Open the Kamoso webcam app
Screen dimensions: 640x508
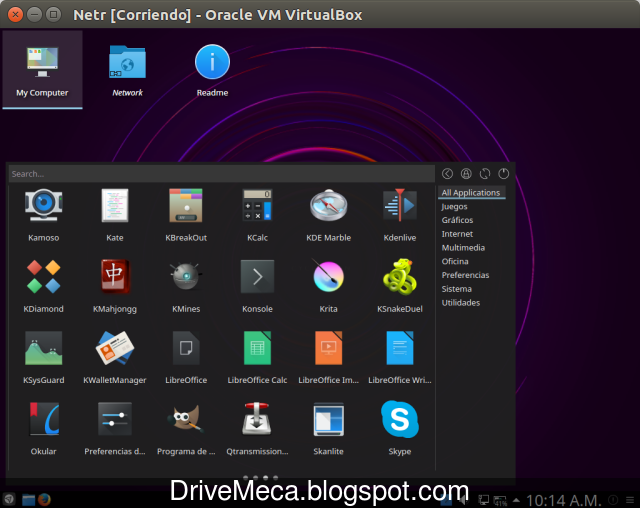[x=43, y=215]
